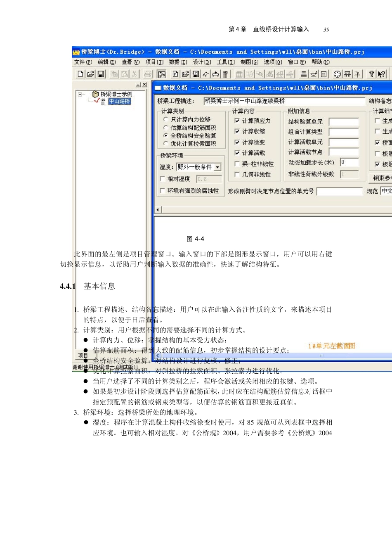Select the 优化计算拉索面积 radio button

pos(165,144)
